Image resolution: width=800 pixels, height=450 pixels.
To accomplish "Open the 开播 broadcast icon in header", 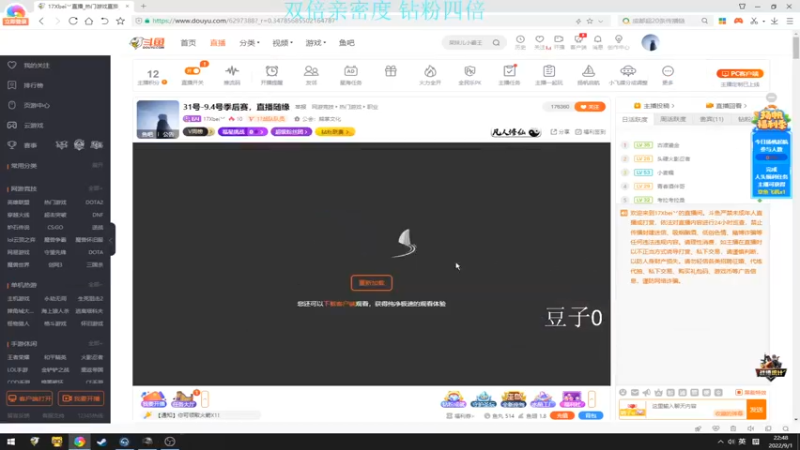I will pyautogui.click(x=559, y=40).
